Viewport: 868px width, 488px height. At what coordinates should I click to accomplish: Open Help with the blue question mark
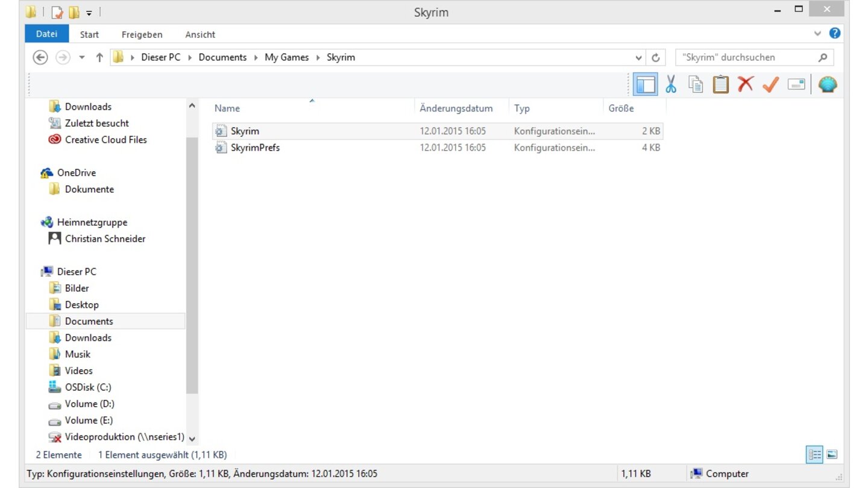(835, 34)
